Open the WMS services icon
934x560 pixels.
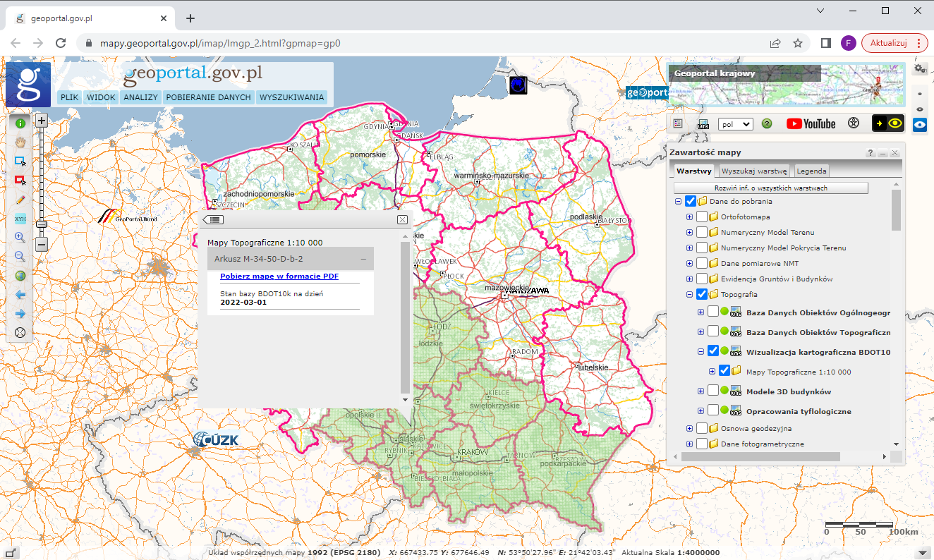pyautogui.click(x=703, y=123)
